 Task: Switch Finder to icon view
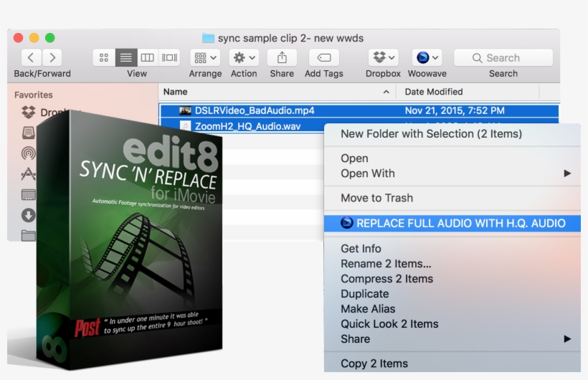tap(104, 58)
